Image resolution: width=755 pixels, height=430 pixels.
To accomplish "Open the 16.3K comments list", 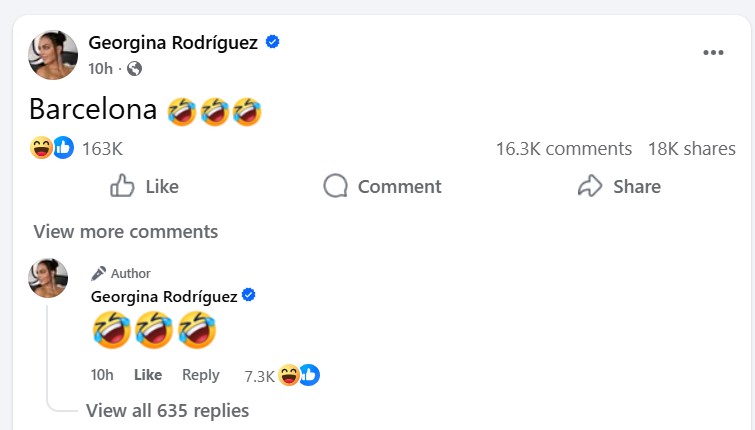I will tap(563, 149).
